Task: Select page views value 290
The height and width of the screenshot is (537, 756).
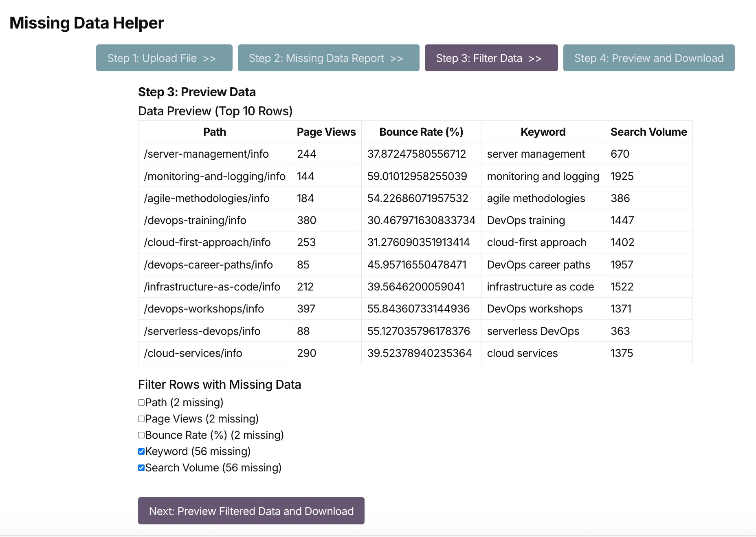Action: 326,353
